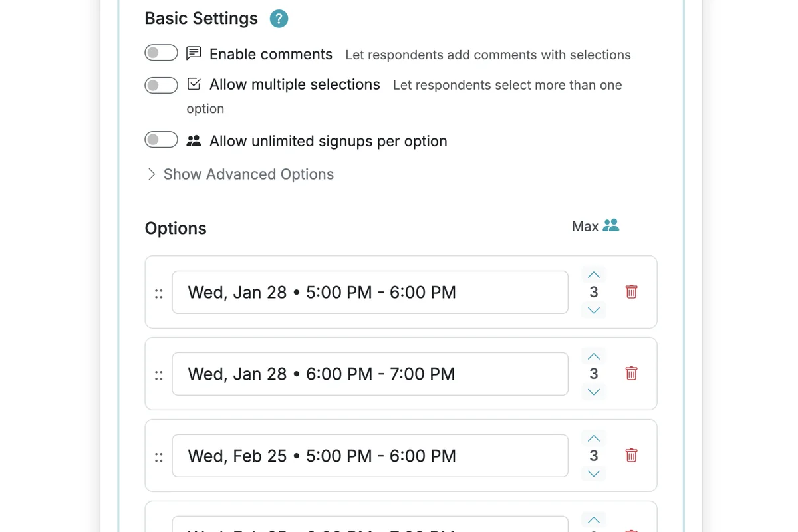
Task: Decrease max signups for Jan 28 6:00 PM
Action: tap(593, 392)
